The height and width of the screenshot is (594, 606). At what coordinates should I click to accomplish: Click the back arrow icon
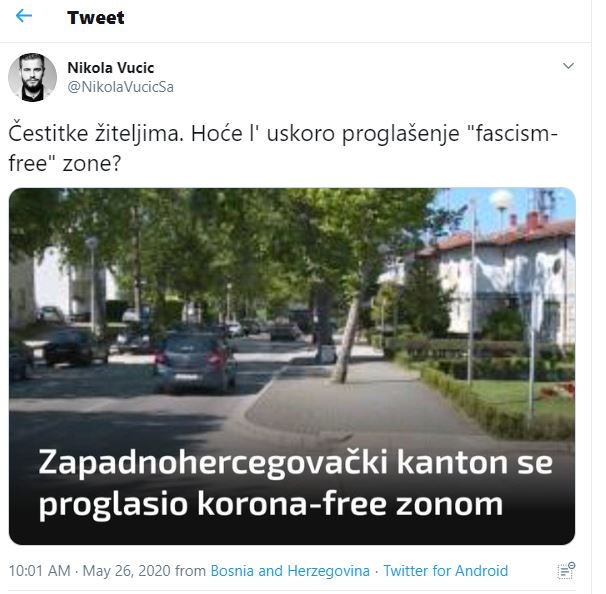tap(24, 16)
